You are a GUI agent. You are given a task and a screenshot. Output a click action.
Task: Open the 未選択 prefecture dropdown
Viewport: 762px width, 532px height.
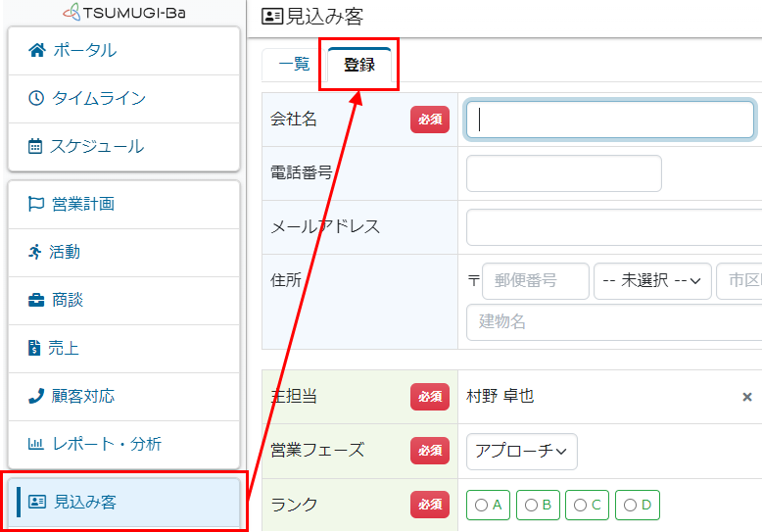[x=652, y=280]
